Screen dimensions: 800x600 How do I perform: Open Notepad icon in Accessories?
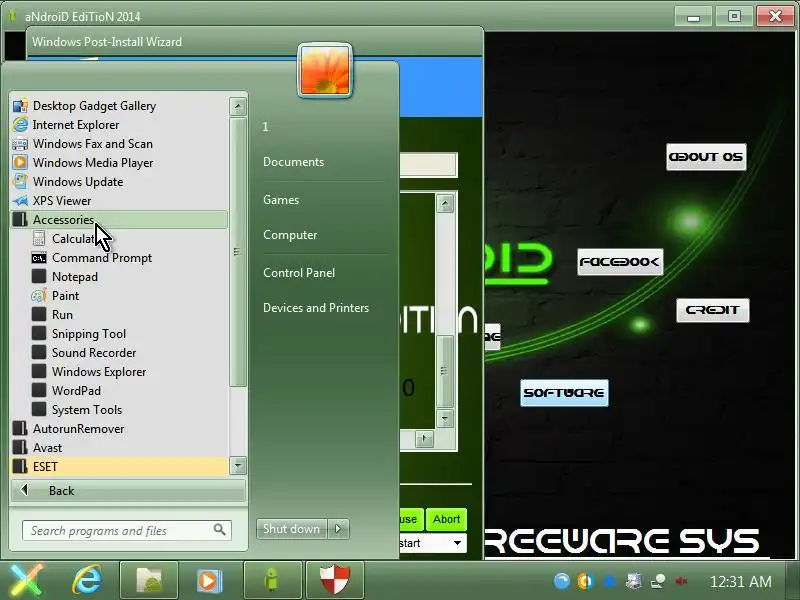coord(39,277)
